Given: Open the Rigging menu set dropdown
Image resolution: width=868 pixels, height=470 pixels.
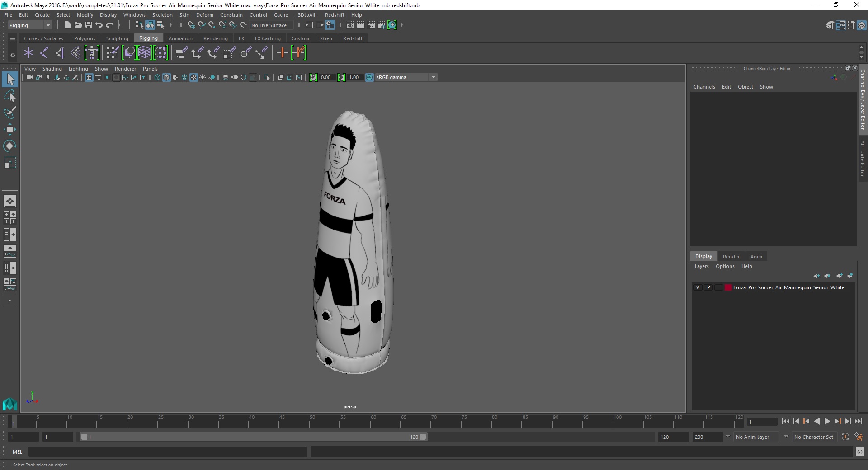Looking at the screenshot, I should (30, 25).
